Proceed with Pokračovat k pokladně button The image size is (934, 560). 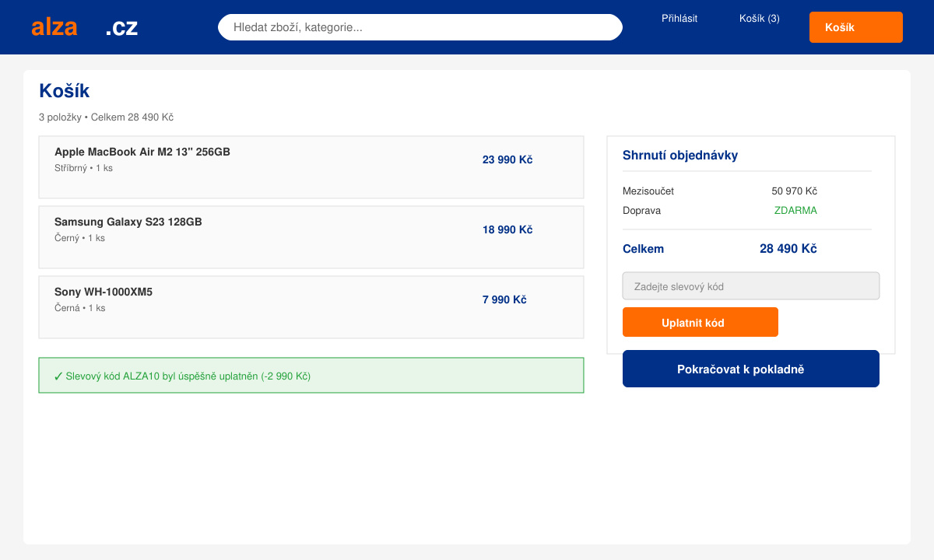[751, 369]
